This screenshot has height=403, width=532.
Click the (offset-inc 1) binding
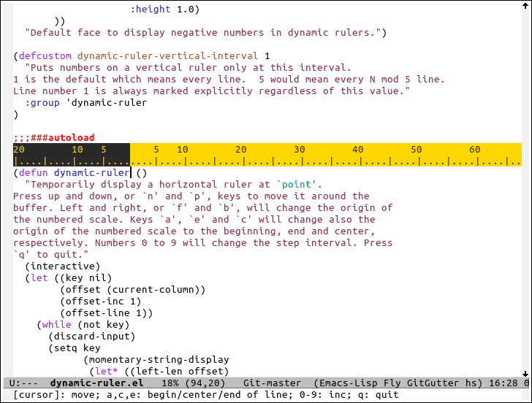pos(100,302)
